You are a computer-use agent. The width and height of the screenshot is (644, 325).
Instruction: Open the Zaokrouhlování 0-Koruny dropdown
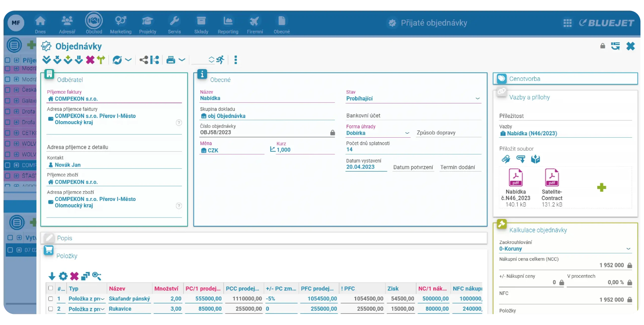pos(628,249)
